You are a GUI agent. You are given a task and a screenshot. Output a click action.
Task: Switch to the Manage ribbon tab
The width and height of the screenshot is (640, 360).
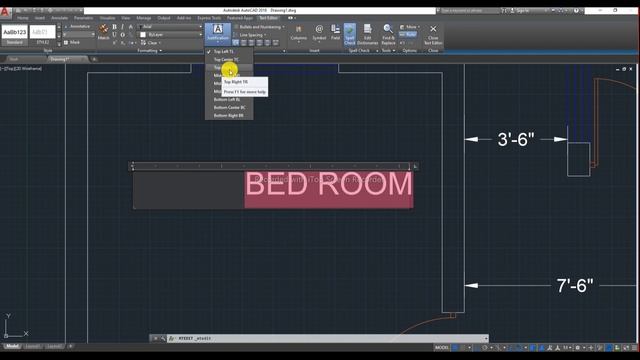tap(144, 18)
